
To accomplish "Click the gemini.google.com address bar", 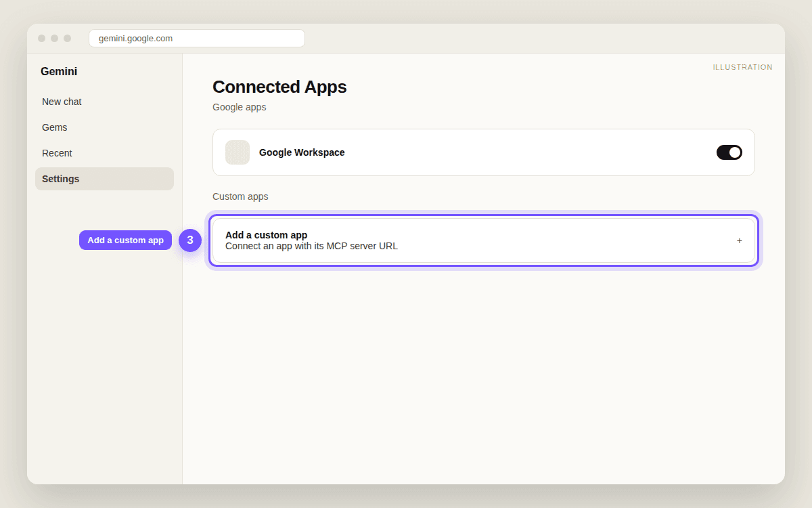I will pos(197,39).
